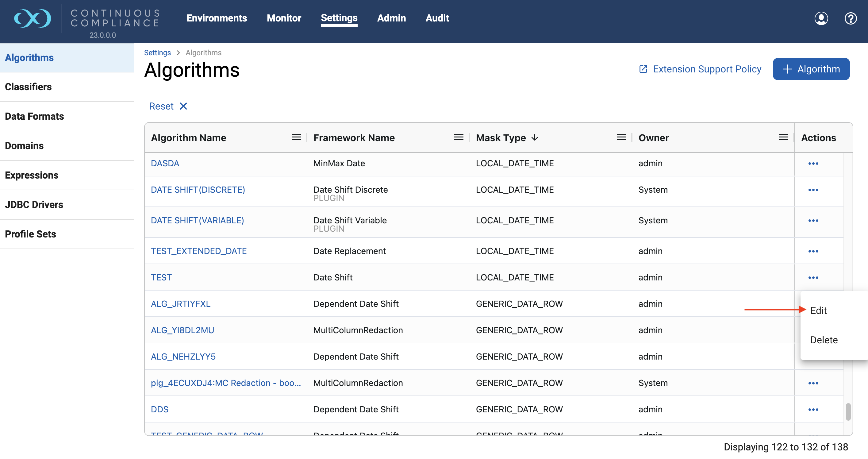This screenshot has height=459, width=868.
Task: Click the table vertical scrollbar thumb
Action: (x=848, y=412)
